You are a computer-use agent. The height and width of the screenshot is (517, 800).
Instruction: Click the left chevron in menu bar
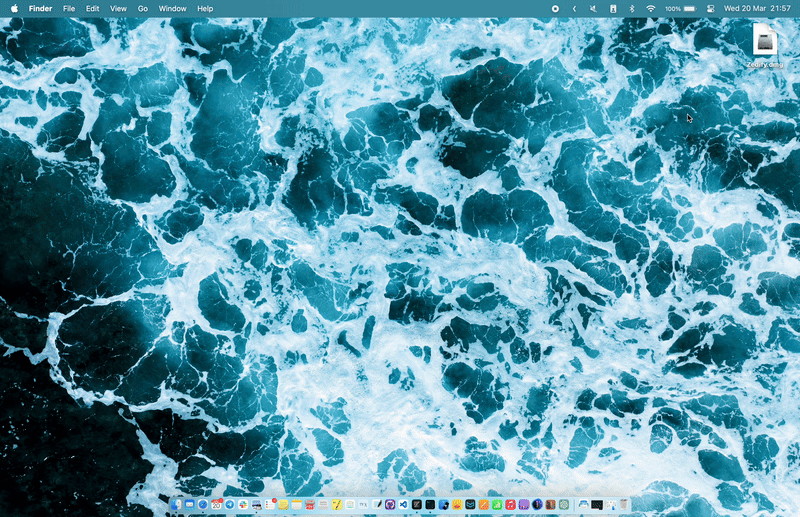[x=574, y=9]
